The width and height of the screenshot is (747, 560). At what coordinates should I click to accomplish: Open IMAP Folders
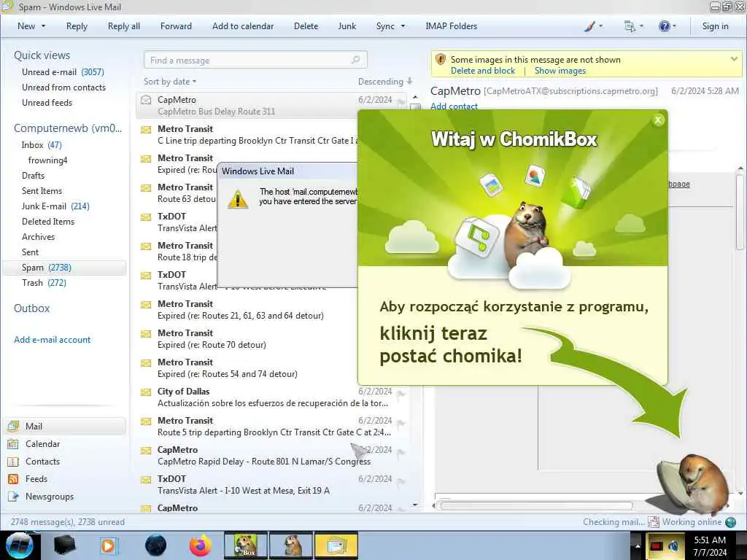tap(451, 26)
